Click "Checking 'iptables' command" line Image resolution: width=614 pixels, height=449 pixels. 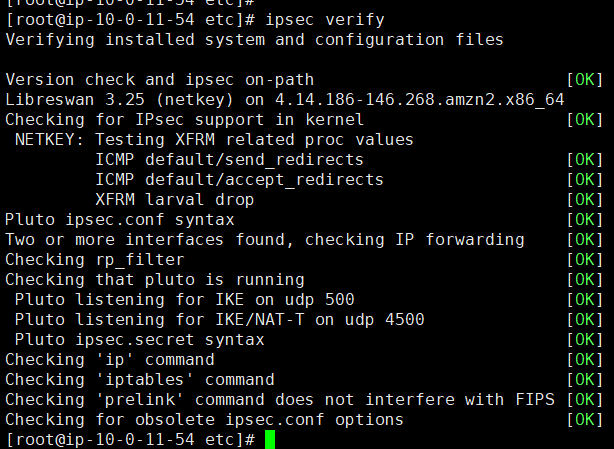point(140,380)
